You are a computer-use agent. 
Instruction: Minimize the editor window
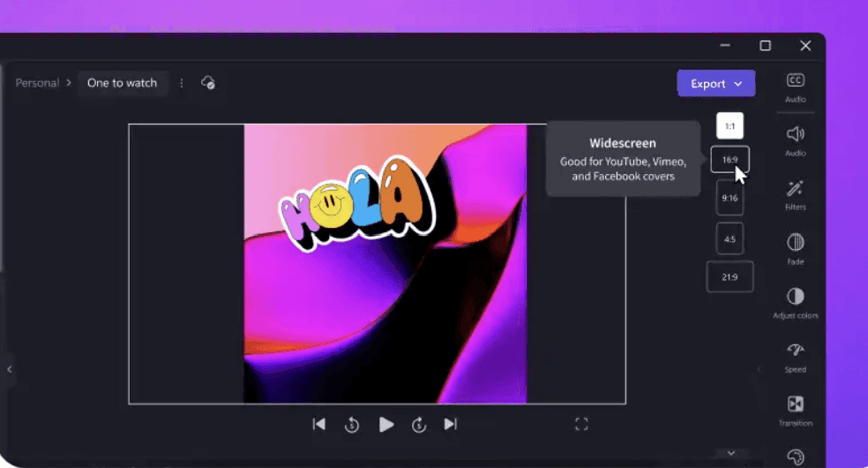tap(725, 45)
